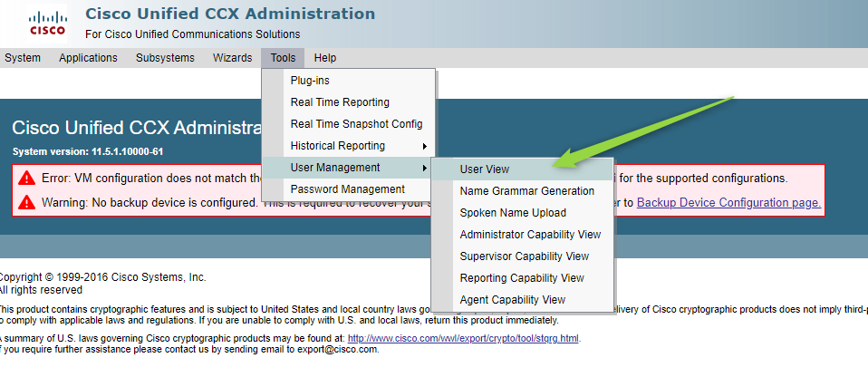Click the Cisco logo
The width and height of the screenshot is (868, 377).
[47, 24]
